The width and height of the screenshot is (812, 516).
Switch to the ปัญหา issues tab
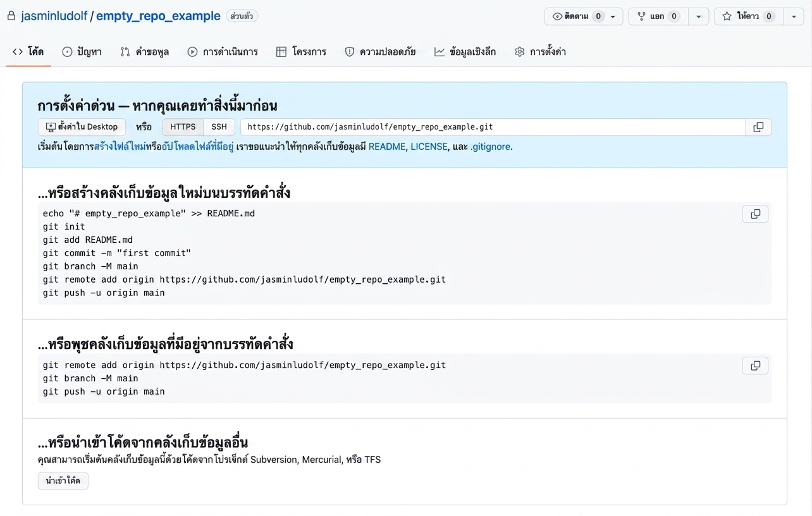click(82, 52)
